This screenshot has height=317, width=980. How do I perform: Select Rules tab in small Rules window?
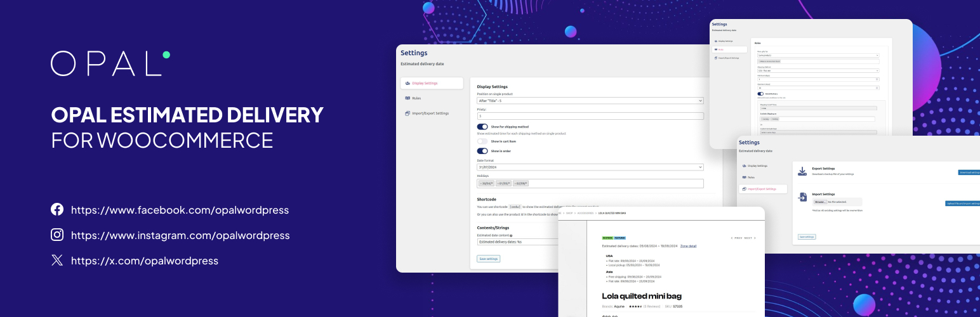pos(729,49)
